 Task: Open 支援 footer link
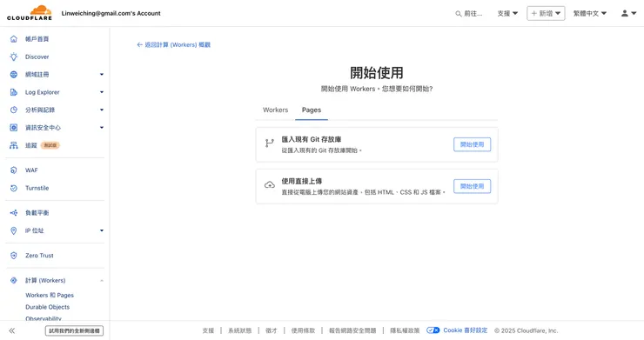tap(208, 330)
